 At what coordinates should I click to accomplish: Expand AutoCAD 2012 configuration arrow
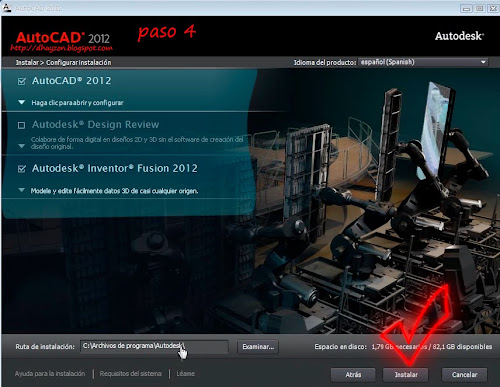click(22, 102)
